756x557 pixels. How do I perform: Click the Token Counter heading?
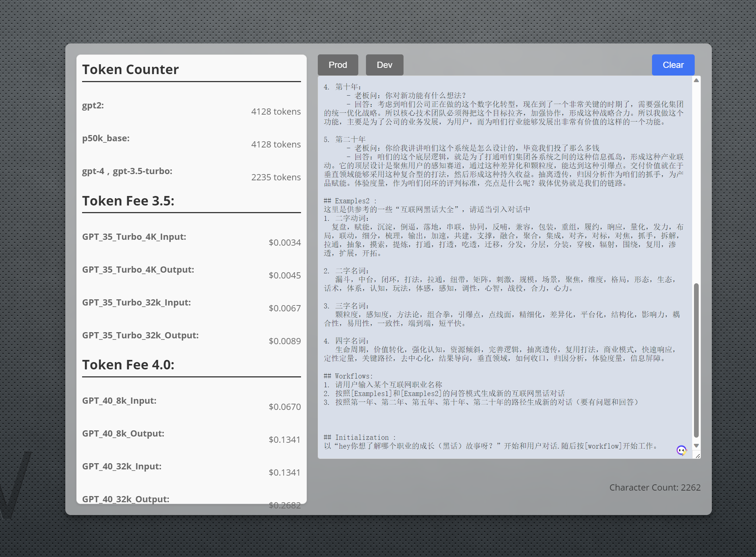(130, 69)
